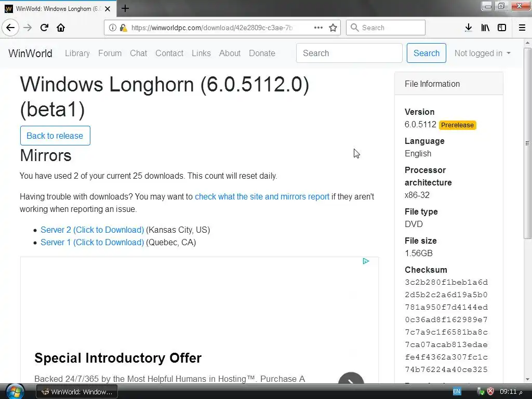Click checksum line 3c2b280f1beb1a6d
Viewport: 532px width, 399px height.
[x=446, y=282]
